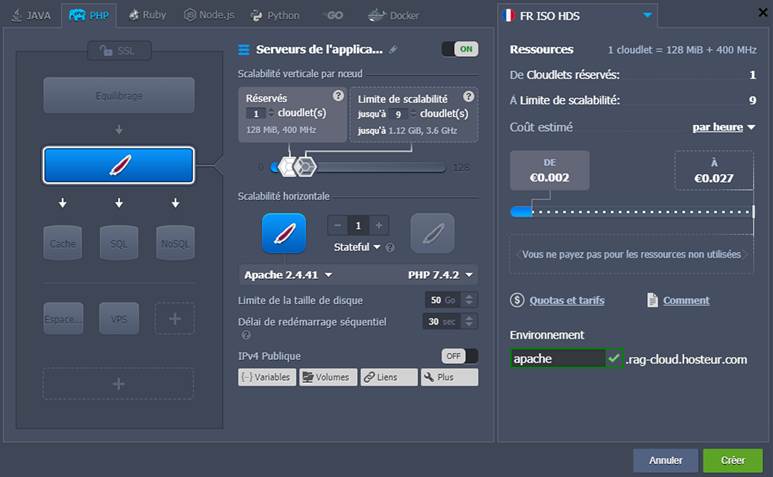The width and height of the screenshot is (773, 477).
Task: Click the cloudlet scalability slider handle
Action: tap(305, 166)
